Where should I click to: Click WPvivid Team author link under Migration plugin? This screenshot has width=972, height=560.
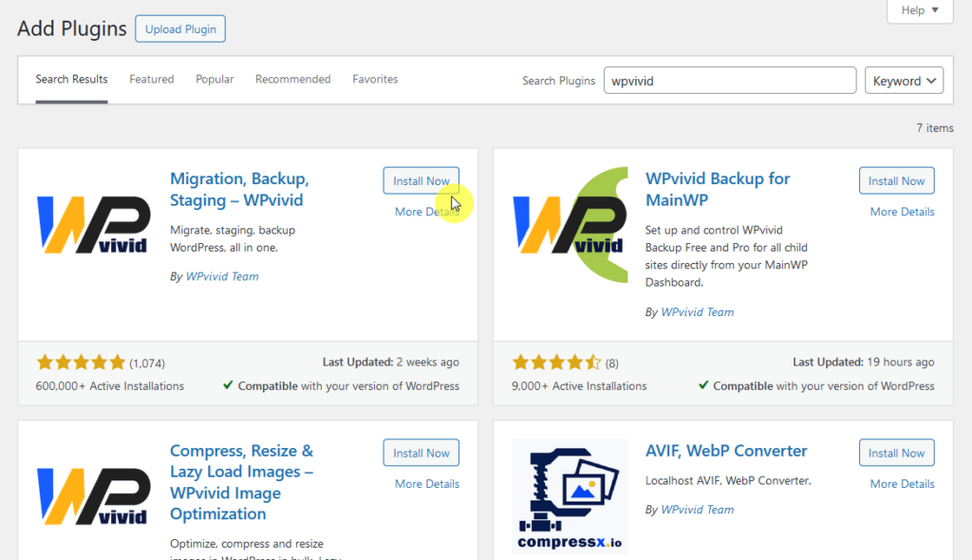[222, 276]
